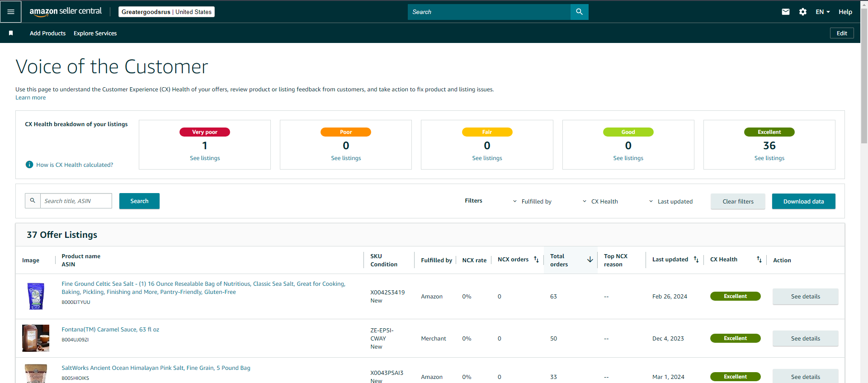Open the Learn more link
This screenshot has width=868, height=383.
pyautogui.click(x=31, y=98)
